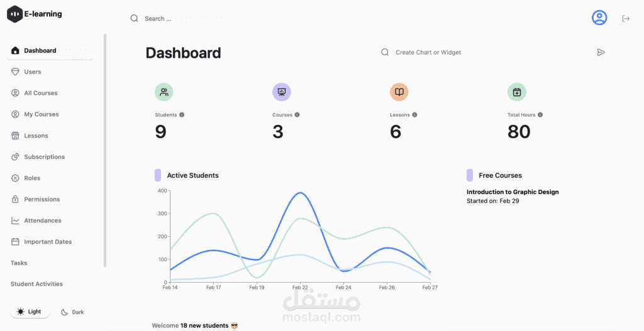
Task: Click the Lessons count 6
Action: click(396, 132)
